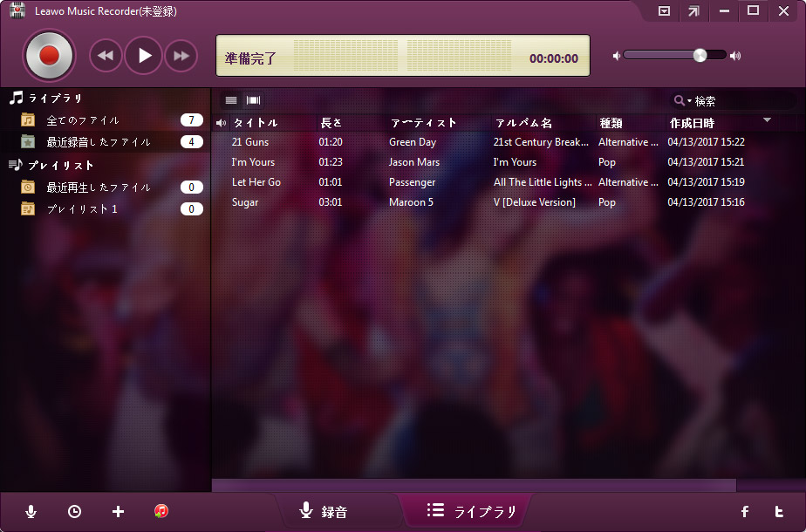This screenshot has width=806, height=532.
Task: Switch to cover flow view mode
Action: point(254,100)
